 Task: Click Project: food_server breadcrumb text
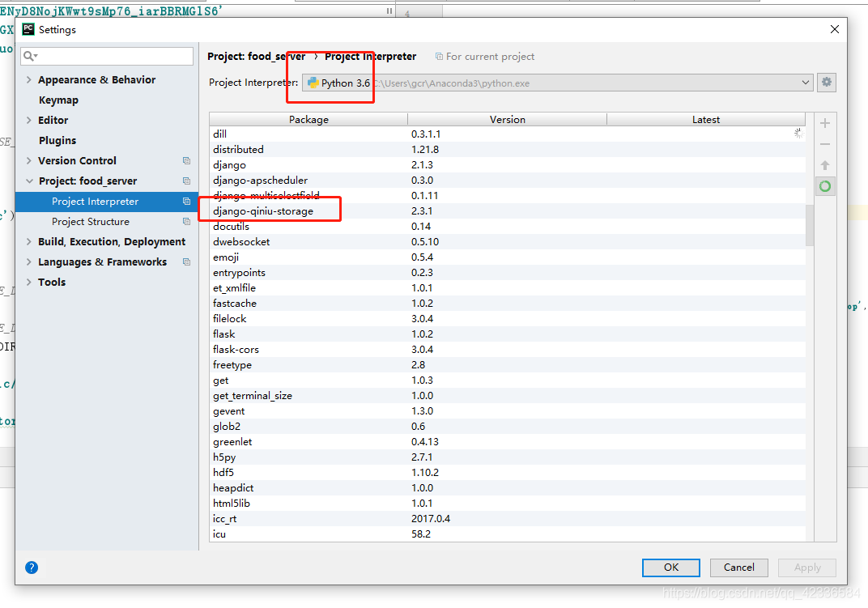[257, 57]
